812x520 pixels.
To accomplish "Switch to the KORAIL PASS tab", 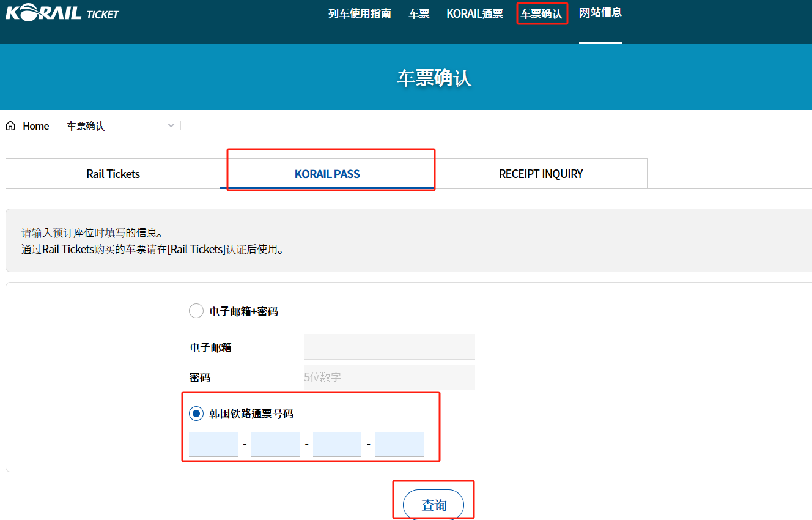I will point(327,174).
